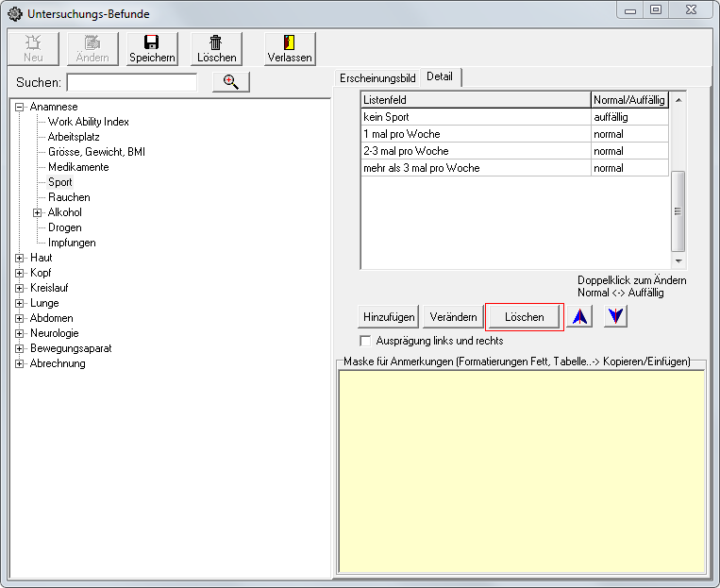Enable Ausprägung links und rechts checkbox

[366, 341]
